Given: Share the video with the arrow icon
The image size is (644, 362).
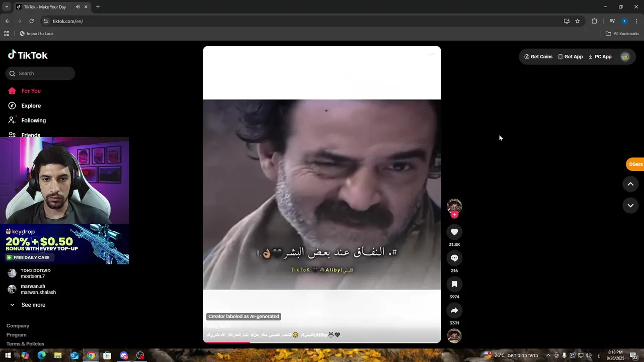Looking at the screenshot, I should coord(454,310).
